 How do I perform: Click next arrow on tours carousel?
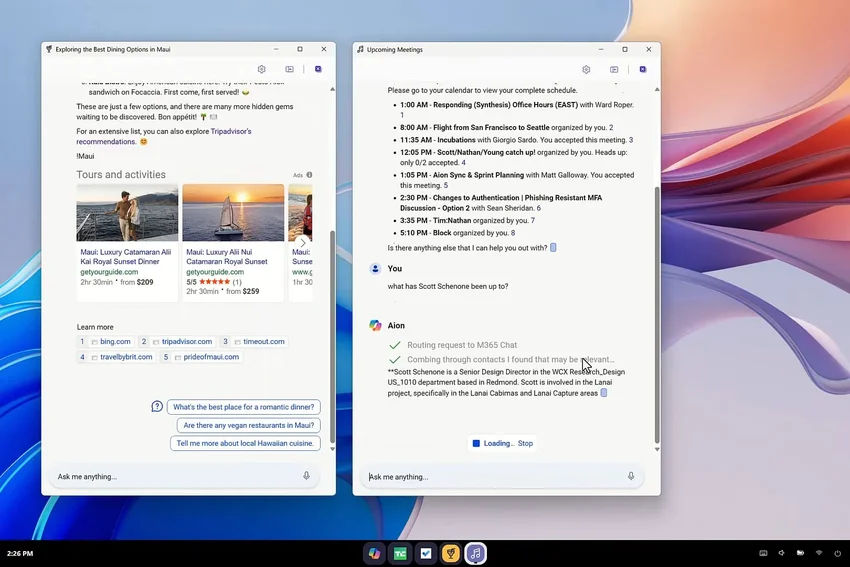click(x=303, y=242)
